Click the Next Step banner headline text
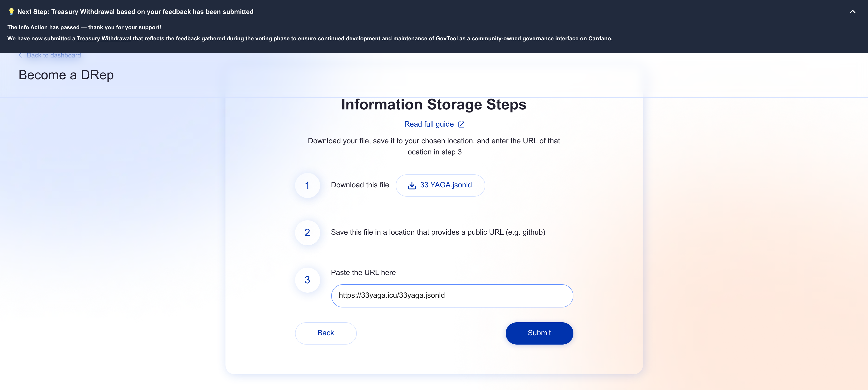Viewport: 868px width, 390px height. pos(135,12)
